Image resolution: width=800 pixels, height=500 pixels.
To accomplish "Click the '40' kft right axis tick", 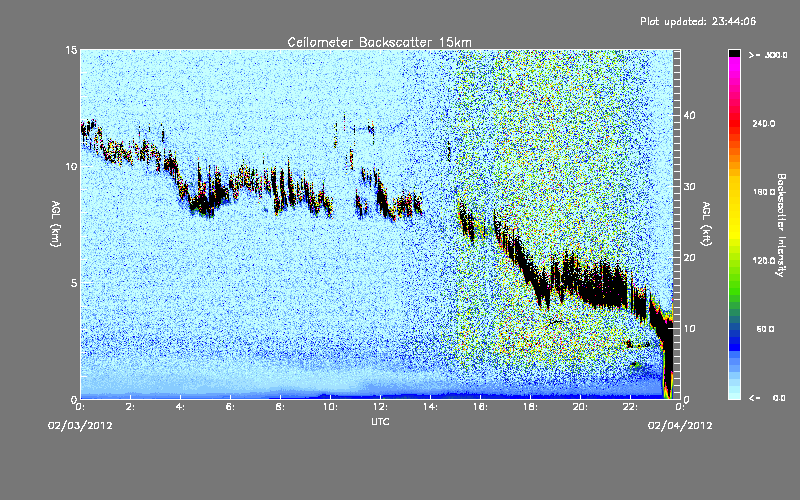I will (x=689, y=115).
